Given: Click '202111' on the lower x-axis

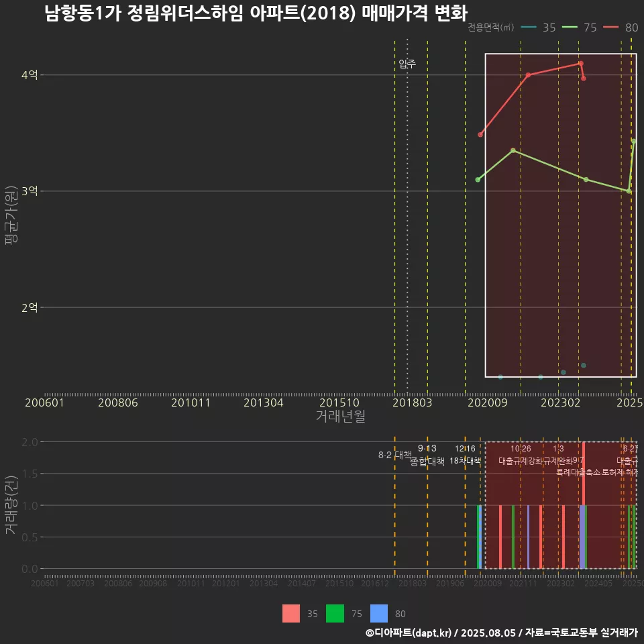Looking at the screenshot, I should coord(523,583).
